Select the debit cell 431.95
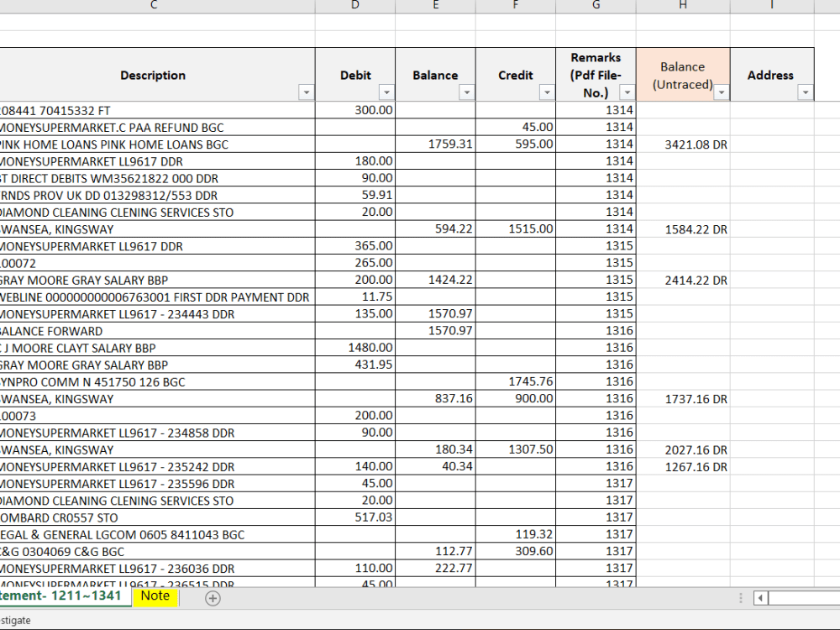 coord(355,365)
